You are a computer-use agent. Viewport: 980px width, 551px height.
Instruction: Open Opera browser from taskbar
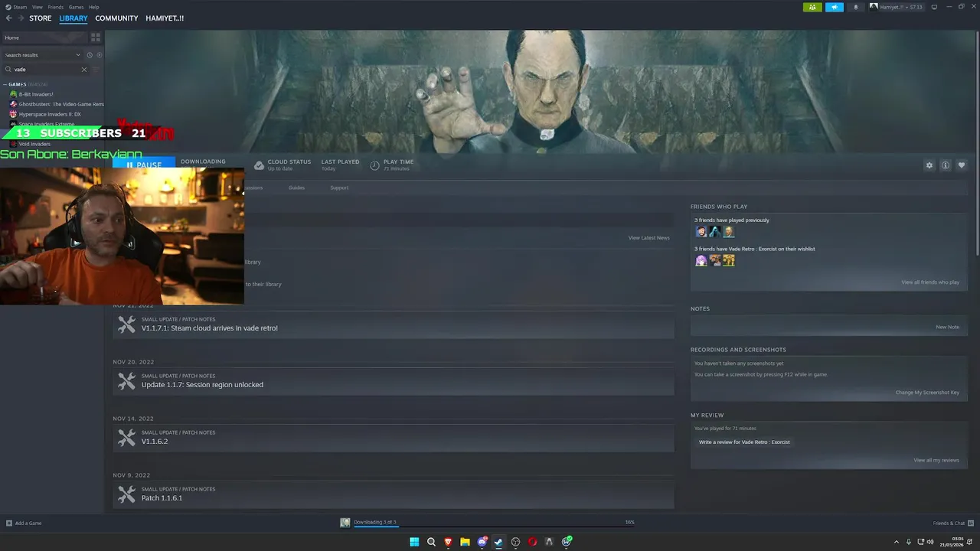tap(532, 542)
